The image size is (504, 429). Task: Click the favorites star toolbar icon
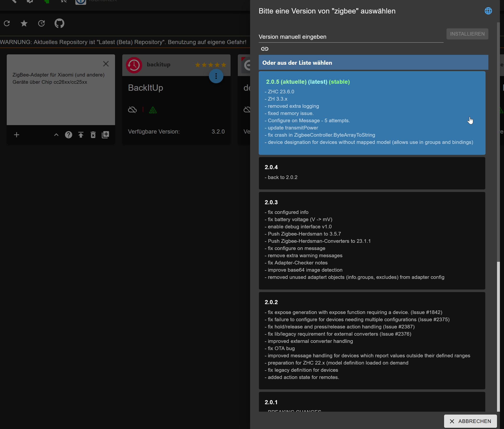click(x=24, y=23)
